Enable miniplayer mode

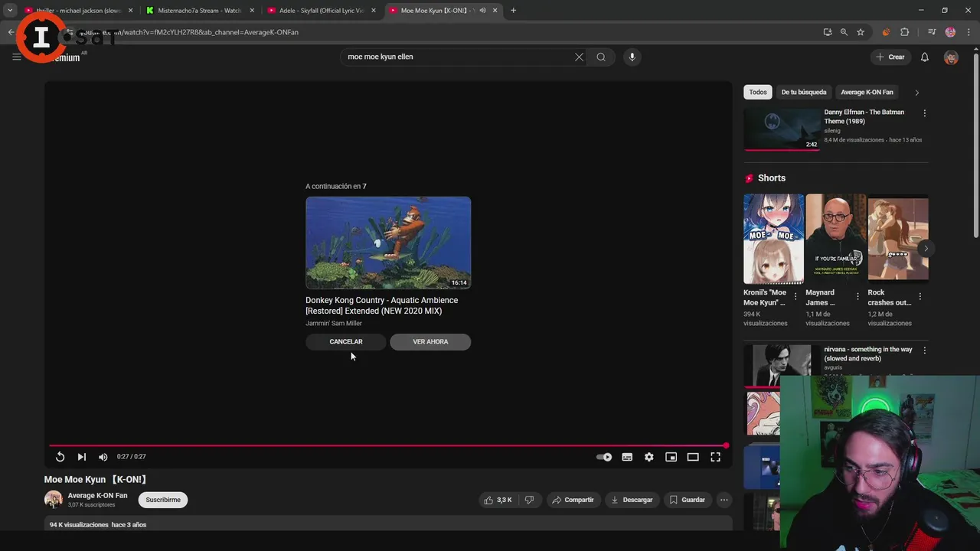point(671,457)
